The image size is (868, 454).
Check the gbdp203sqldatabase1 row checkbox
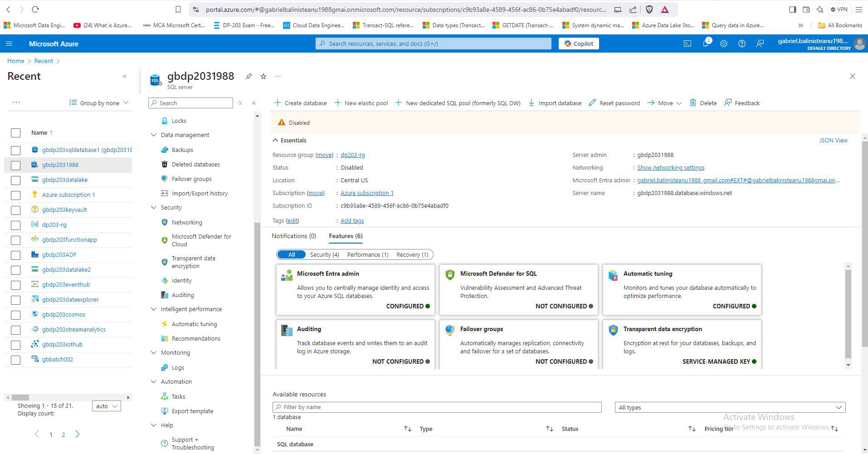pyautogui.click(x=15, y=150)
